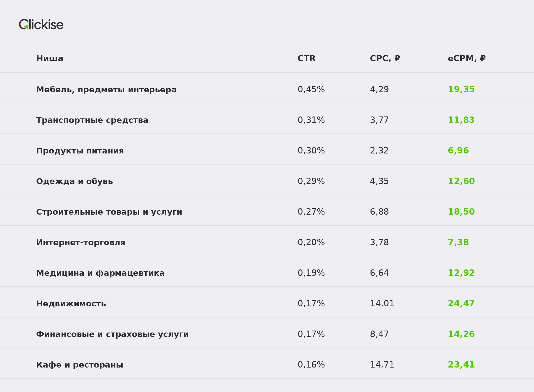Click Медицина и фармацевтика row label
Image resolution: width=534 pixels, height=392 pixels.
point(100,273)
